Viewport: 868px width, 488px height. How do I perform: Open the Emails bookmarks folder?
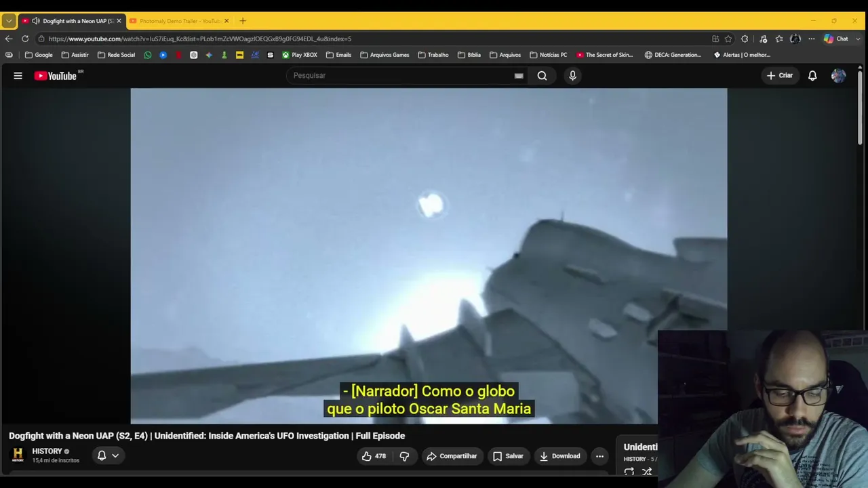pos(338,55)
